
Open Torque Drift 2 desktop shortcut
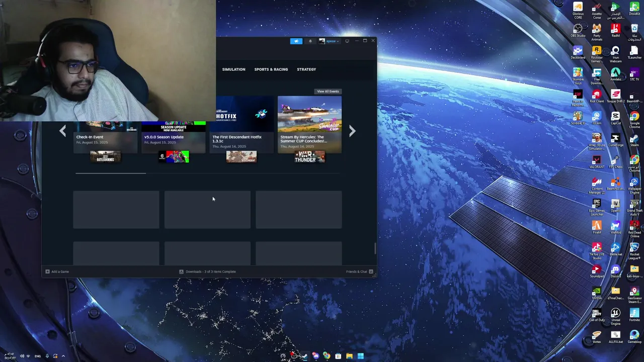coord(615,96)
